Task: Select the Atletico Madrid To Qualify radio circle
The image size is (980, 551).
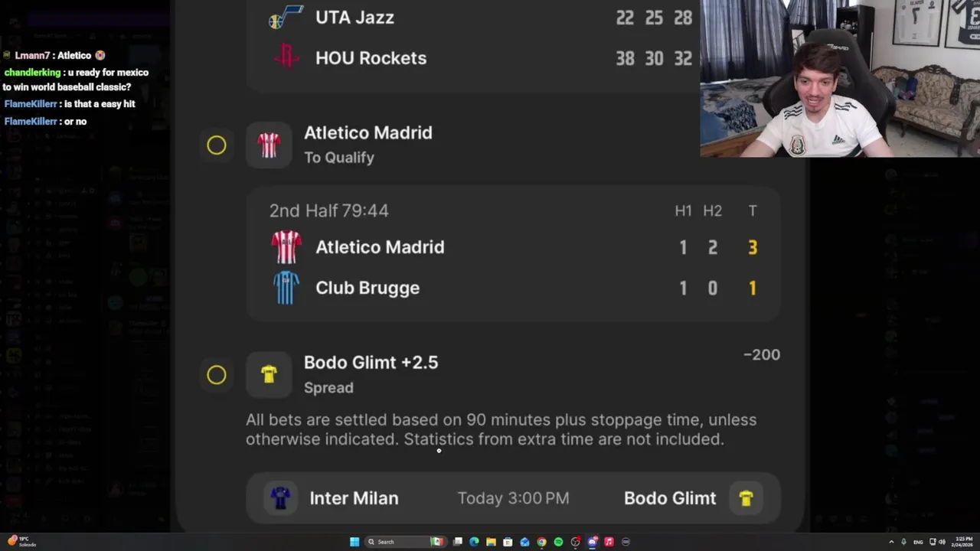Action: click(x=217, y=145)
